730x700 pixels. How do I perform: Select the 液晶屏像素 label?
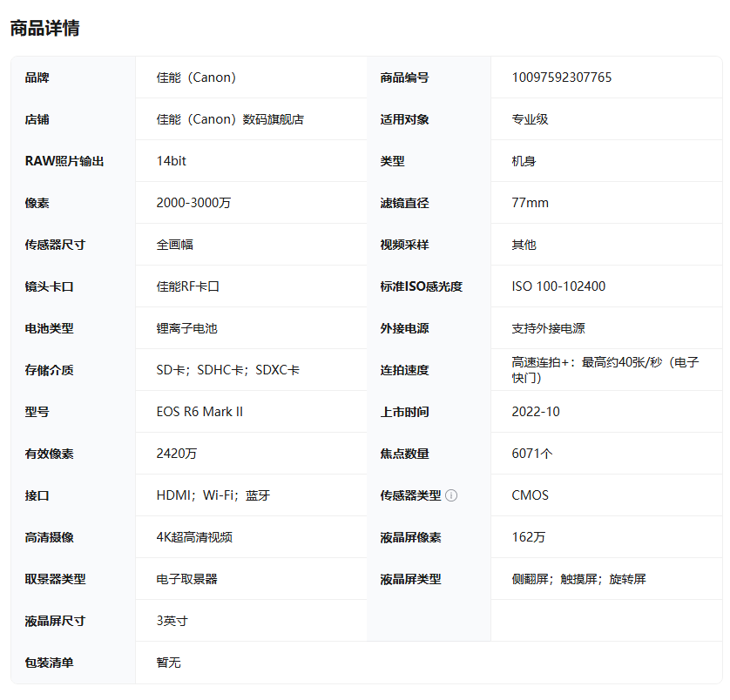[410, 537]
